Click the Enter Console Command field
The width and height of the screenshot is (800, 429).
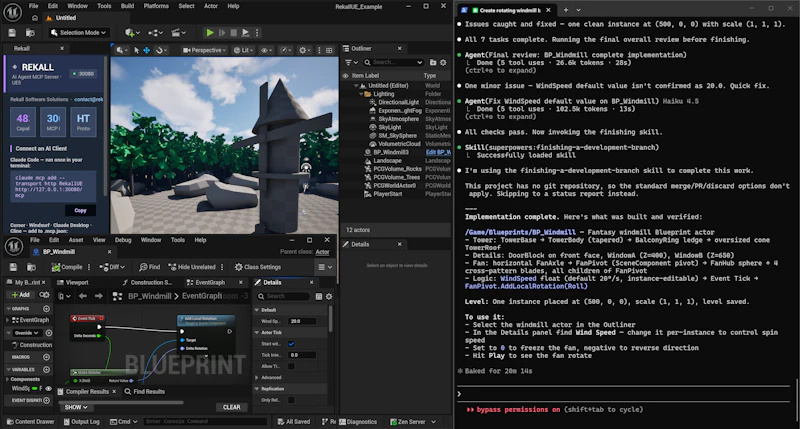point(205,421)
